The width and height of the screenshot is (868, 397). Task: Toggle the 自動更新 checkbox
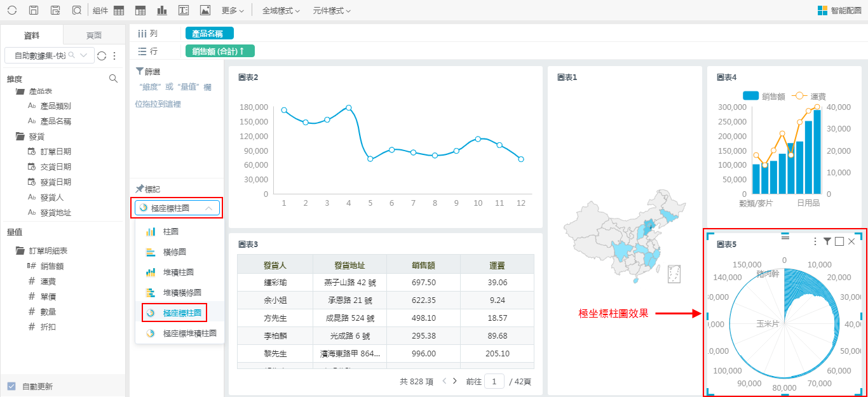11,386
